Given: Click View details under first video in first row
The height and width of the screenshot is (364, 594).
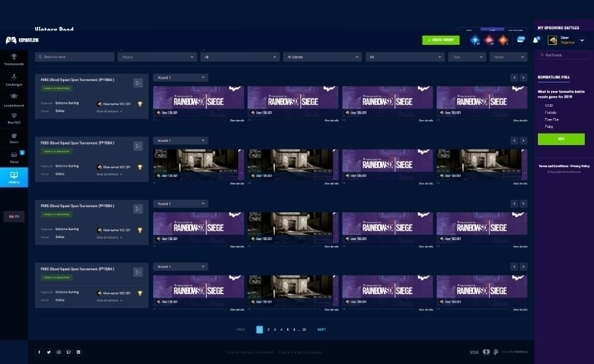Looking at the screenshot, I should 237,120.
